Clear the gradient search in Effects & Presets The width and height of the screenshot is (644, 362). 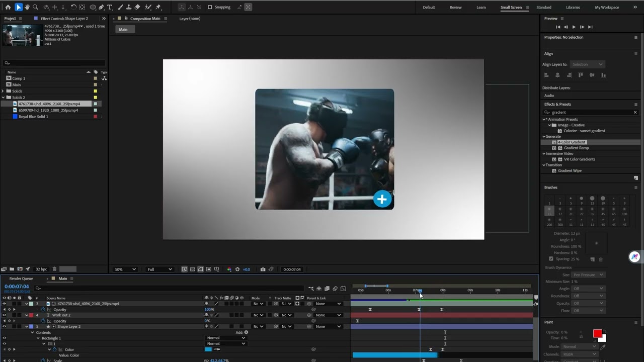pyautogui.click(x=635, y=112)
